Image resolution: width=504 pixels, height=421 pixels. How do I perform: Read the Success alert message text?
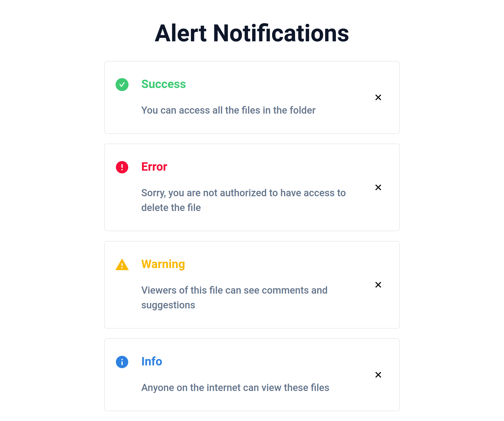click(228, 110)
